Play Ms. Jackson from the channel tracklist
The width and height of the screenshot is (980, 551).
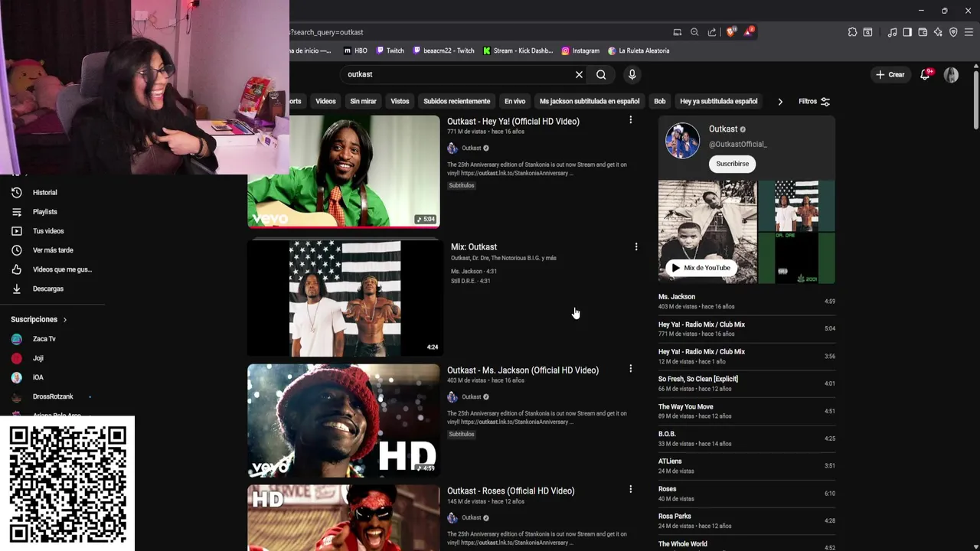click(x=746, y=302)
